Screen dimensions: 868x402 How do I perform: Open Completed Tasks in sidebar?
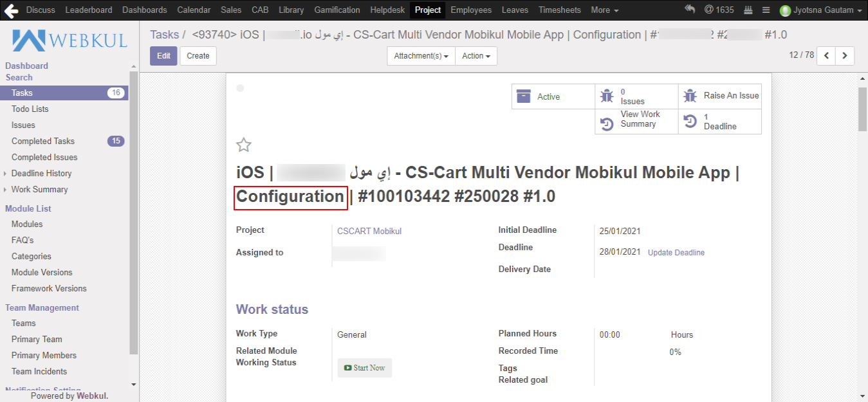pos(43,141)
